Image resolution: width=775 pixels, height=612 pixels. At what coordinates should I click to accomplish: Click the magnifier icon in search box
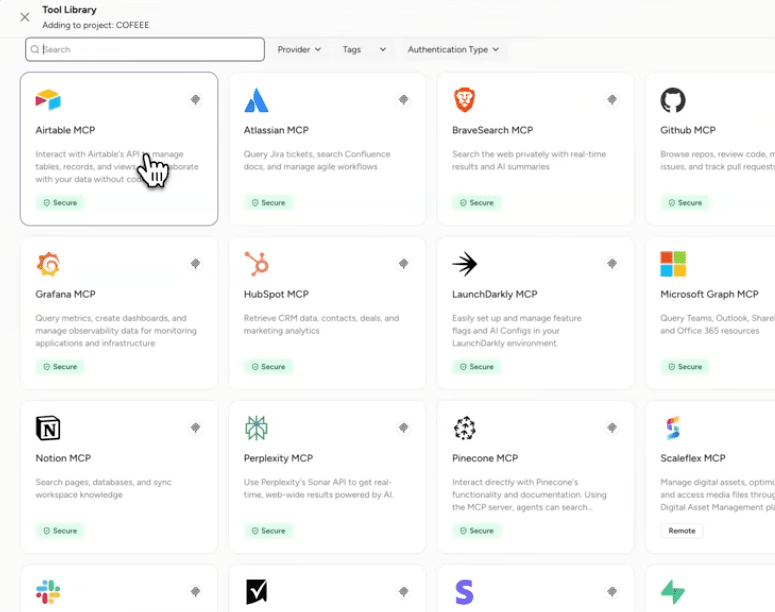point(35,49)
